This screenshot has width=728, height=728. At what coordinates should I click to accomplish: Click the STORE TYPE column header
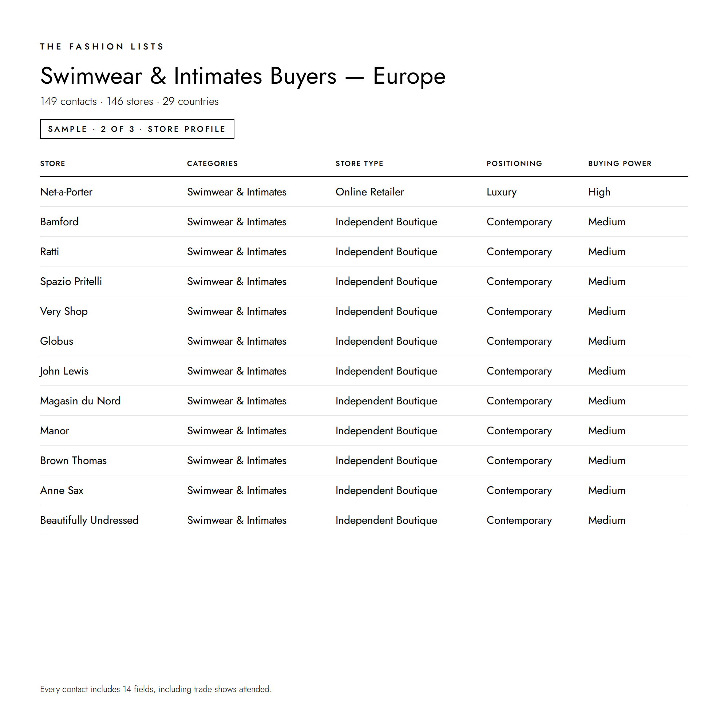point(360,163)
